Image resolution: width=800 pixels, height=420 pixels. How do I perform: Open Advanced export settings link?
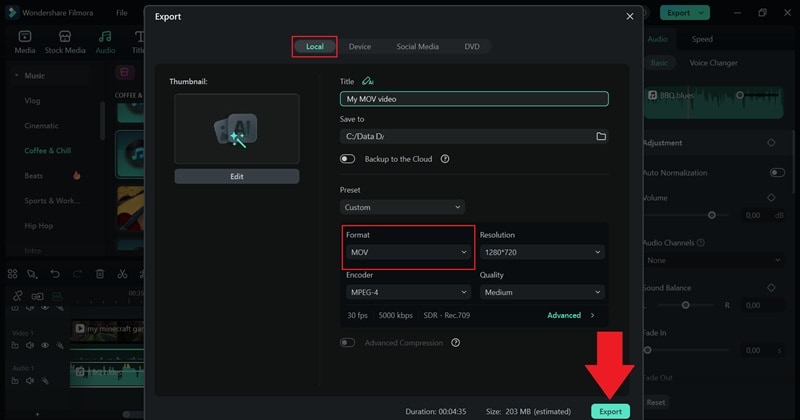click(564, 315)
